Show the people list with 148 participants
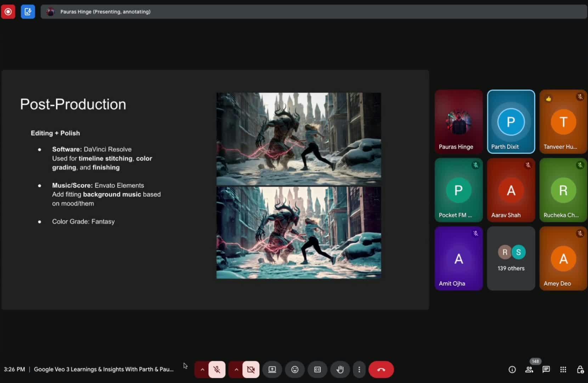The image size is (588, 383). pyautogui.click(x=529, y=370)
